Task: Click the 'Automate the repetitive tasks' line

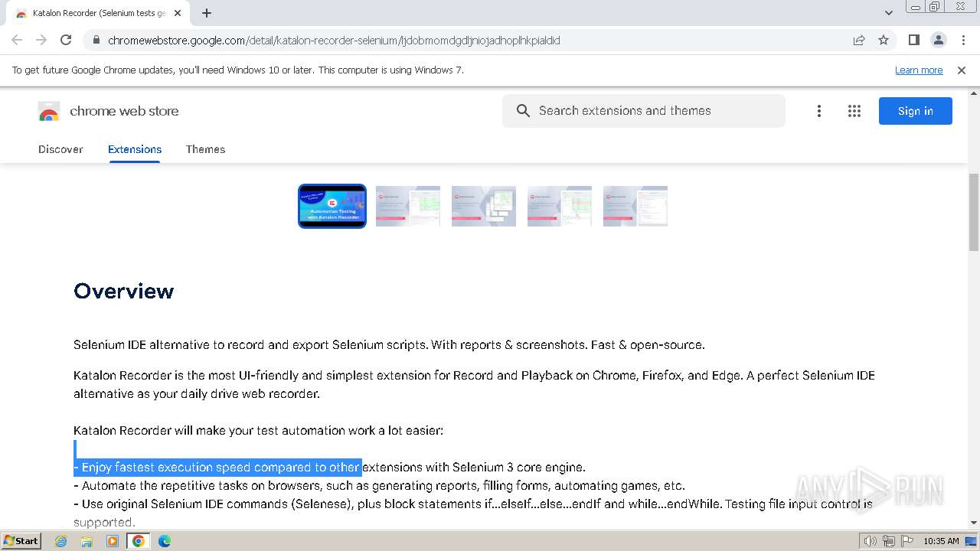Action: [x=379, y=485]
